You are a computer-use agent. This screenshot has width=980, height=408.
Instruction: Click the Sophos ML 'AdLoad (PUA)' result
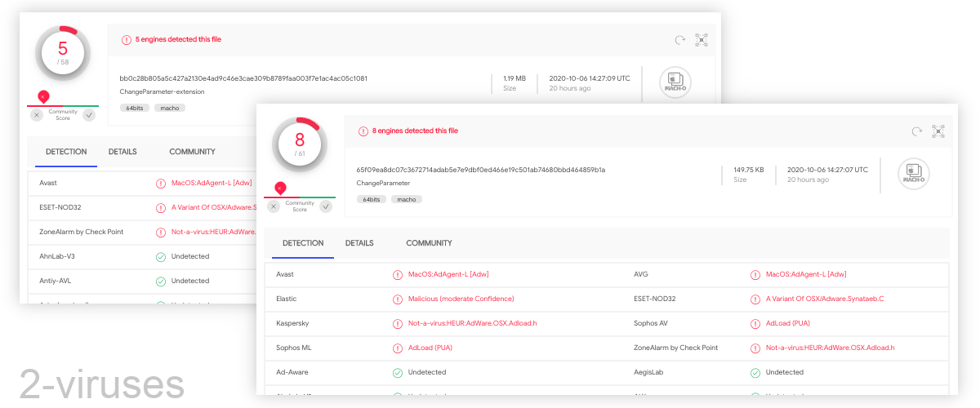(x=430, y=348)
